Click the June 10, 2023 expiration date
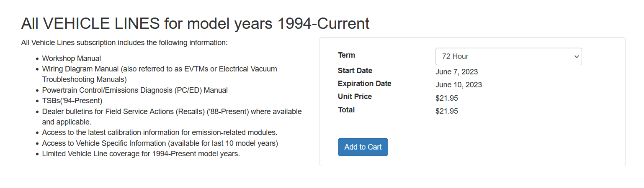644x188 pixels. [x=459, y=85]
